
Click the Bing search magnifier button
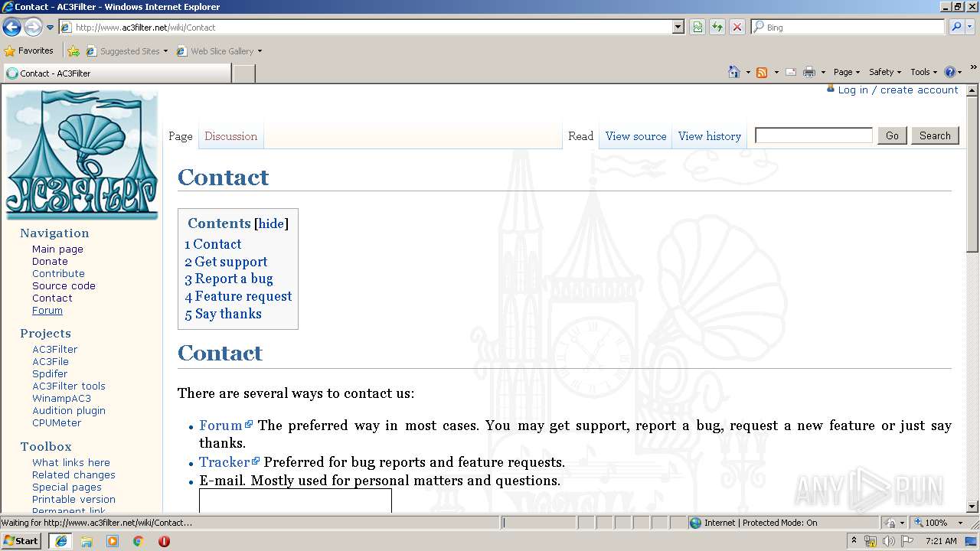pos(955,27)
